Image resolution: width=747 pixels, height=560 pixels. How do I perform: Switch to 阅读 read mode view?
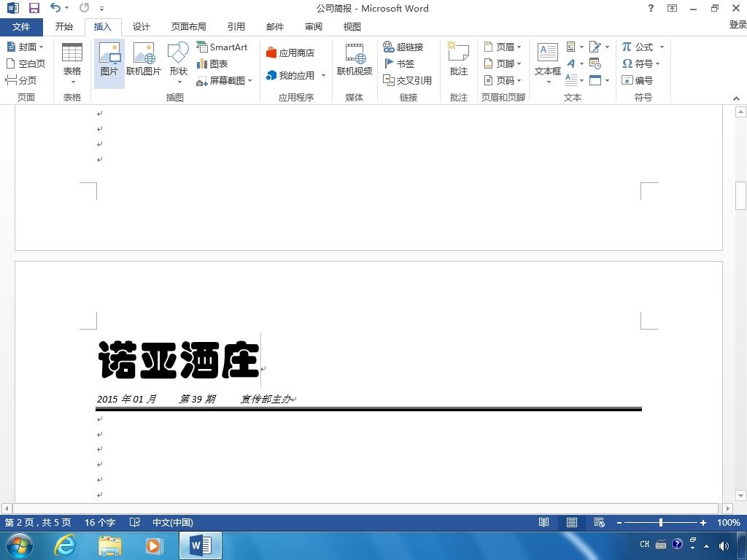[543, 522]
